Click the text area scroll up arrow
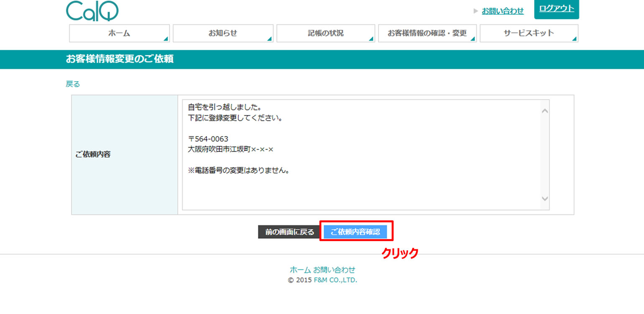This screenshot has height=314, width=644. tap(544, 111)
